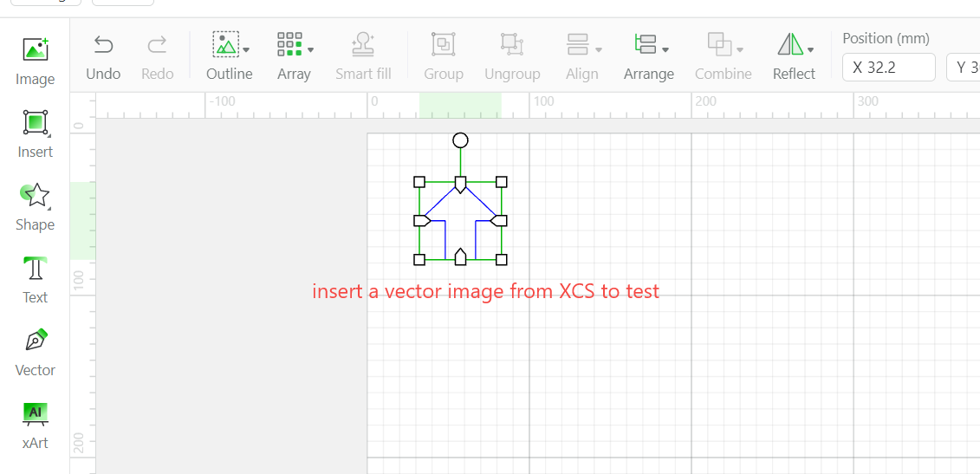Select the Vector pen tool
This screenshot has width=980, height=474.
(x=35, y=352)
